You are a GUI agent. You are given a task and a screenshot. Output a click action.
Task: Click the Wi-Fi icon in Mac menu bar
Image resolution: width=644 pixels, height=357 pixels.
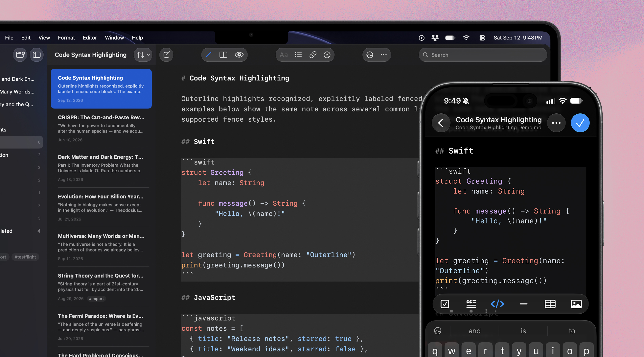[x=466, y=38]
